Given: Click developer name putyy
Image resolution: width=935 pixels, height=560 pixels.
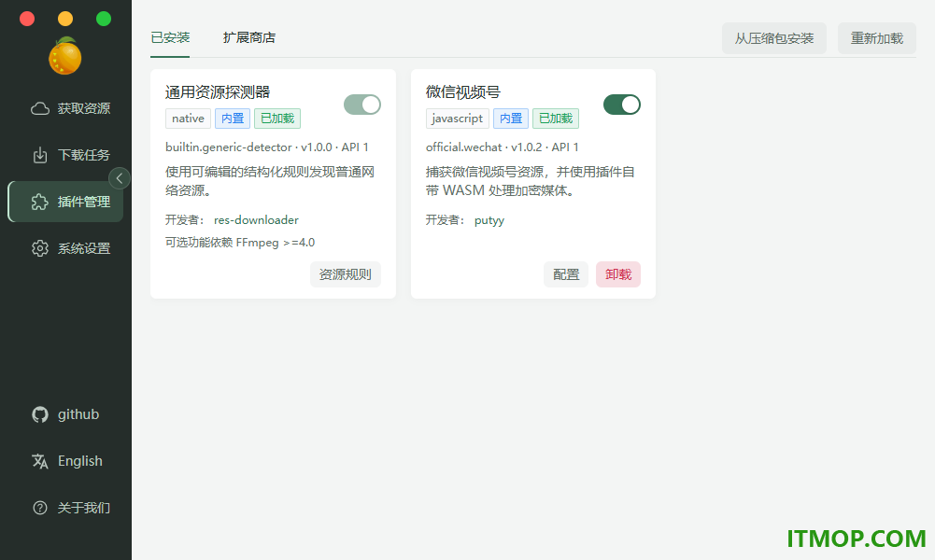Looking at the screenshot, I should point(489,220).
